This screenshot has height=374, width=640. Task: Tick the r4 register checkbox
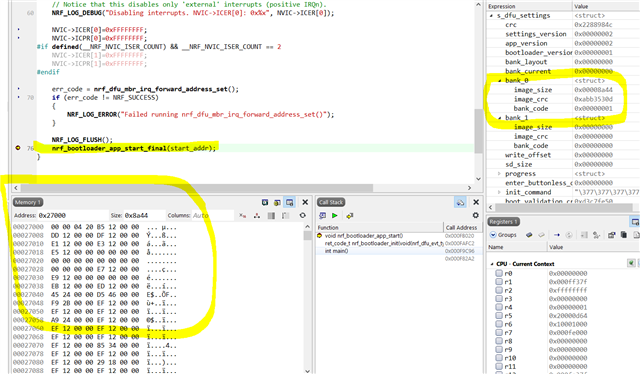[x=499, y=307]
